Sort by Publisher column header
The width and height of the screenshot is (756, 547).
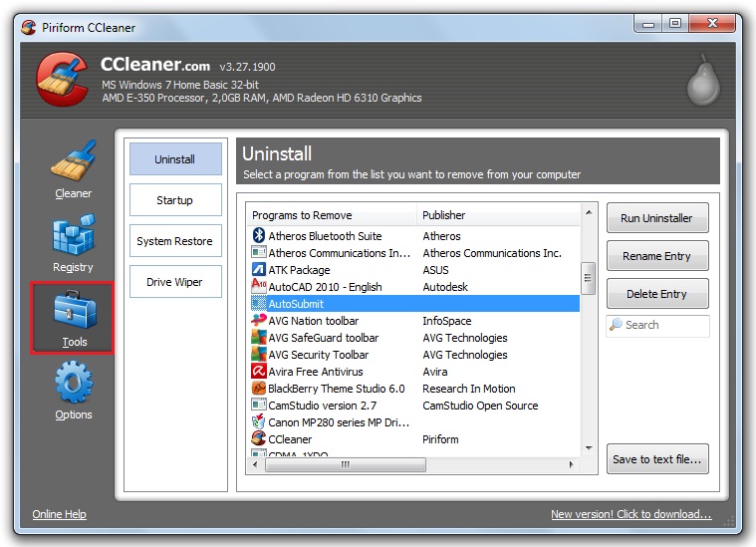498,215
